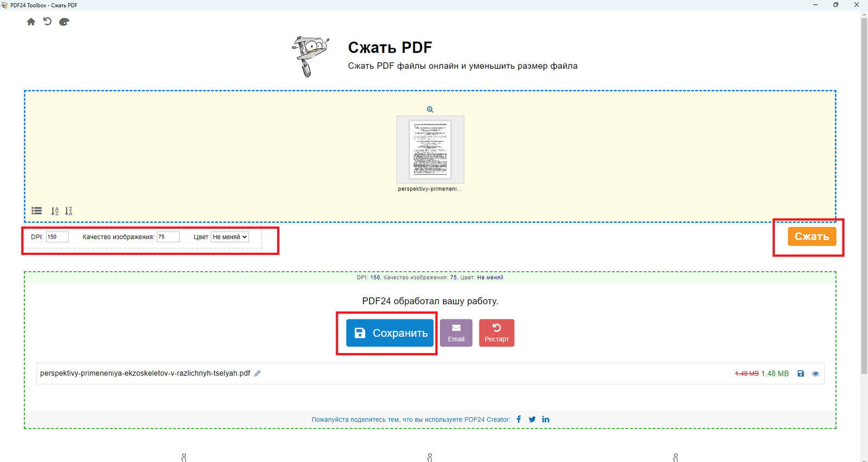Click the orange Сжать button
The width and height of the screenshot is (868, 462).
click(812, 236)
